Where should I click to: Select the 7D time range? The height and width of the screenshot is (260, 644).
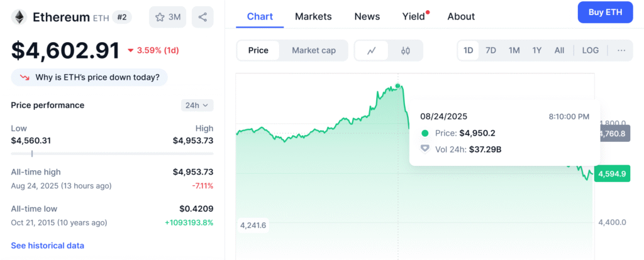(x=491, y=50)
